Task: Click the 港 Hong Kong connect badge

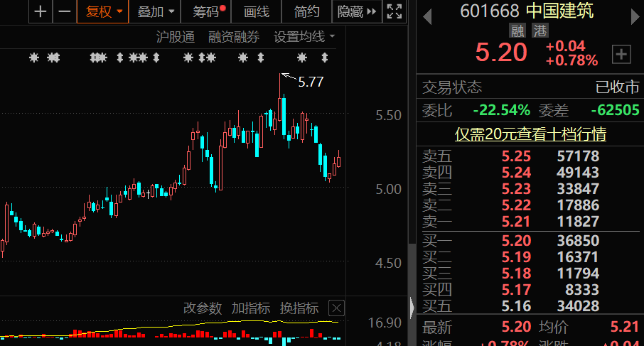Action: (540, 31)
